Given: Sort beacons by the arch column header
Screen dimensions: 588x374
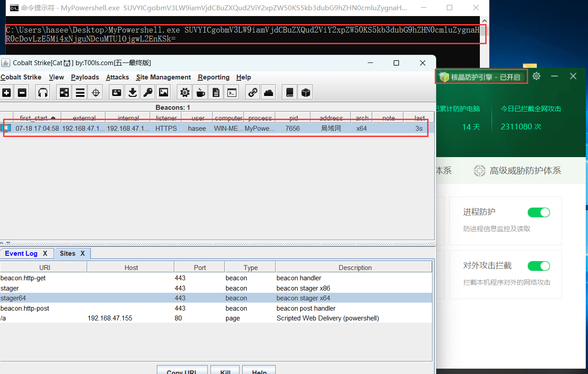Looking at the screenshot, I should click(361, 118).
